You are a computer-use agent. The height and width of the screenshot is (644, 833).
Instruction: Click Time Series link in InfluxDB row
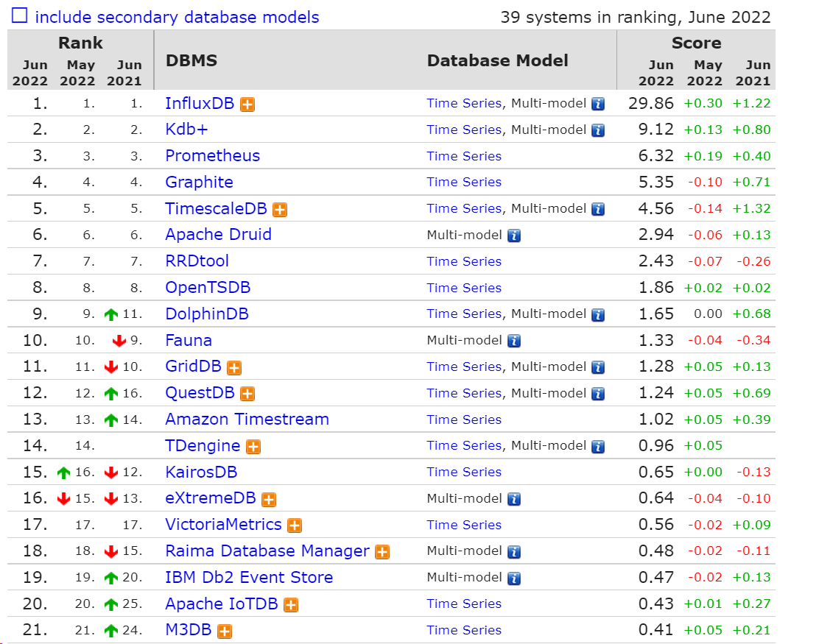tap(464, 104)
